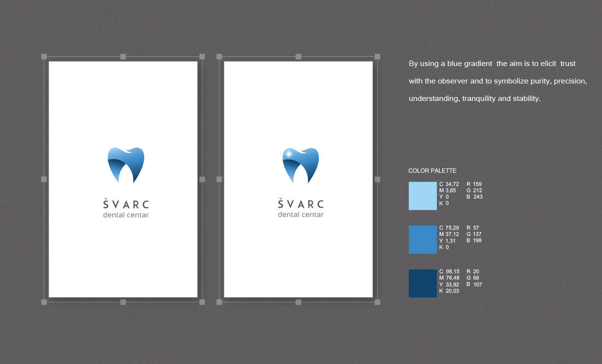Select the ŠVARC text on the right card

pos(301,204)
